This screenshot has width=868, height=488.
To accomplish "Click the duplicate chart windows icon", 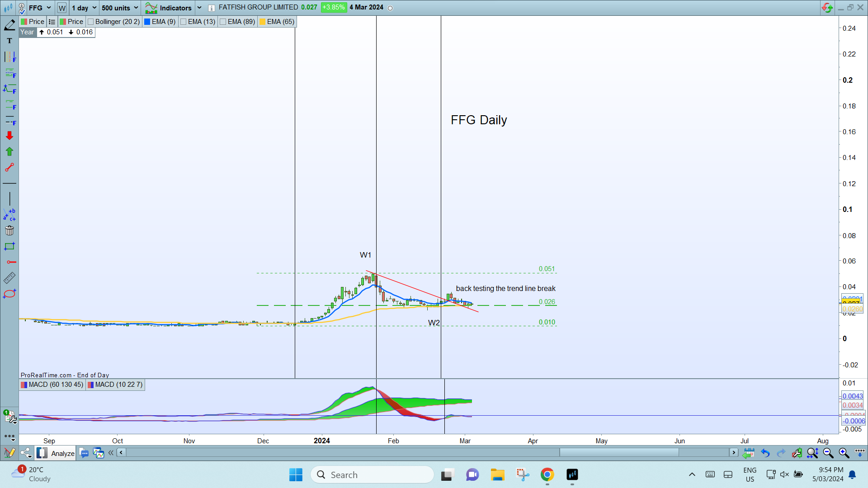I will click(x=98, y=453).
